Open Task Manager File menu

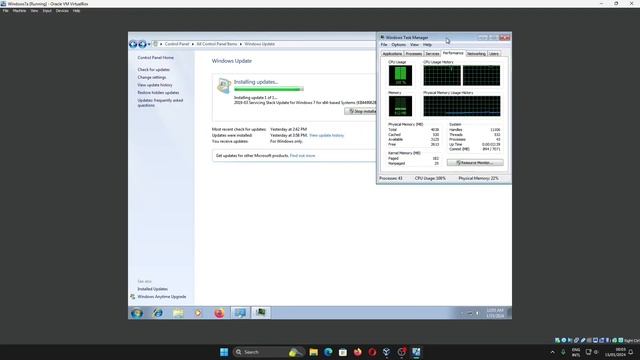384,45
